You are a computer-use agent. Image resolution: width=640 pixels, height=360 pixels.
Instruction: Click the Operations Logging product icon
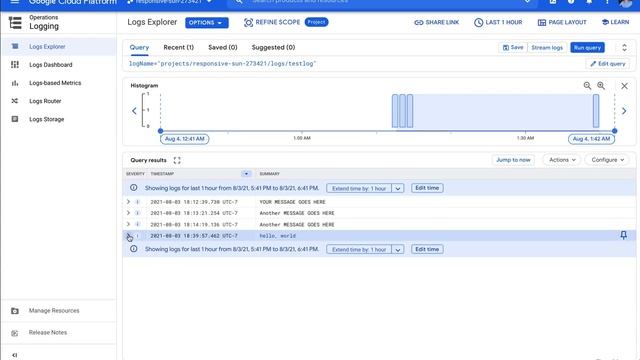[x=15, y=22]
